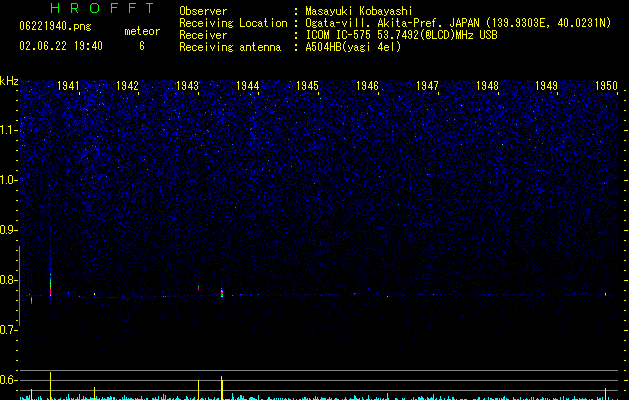Select the file name 06221940.png

(55, 26)
